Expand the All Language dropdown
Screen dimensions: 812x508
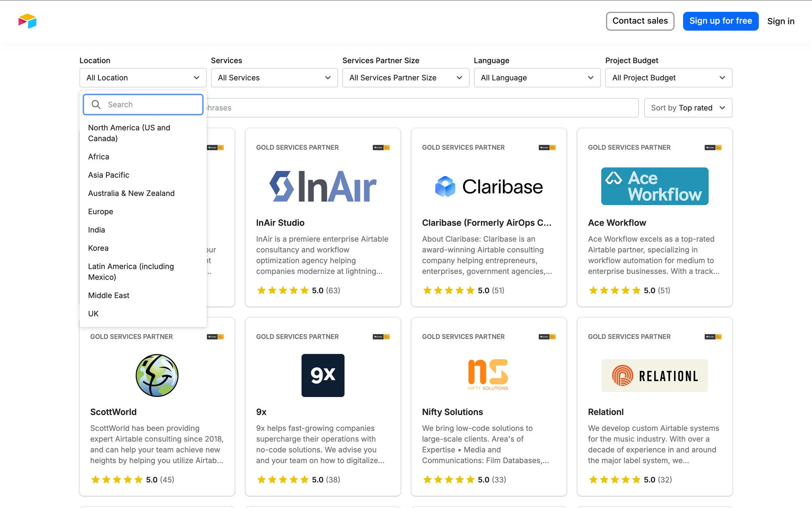click(x=537, y=78)
